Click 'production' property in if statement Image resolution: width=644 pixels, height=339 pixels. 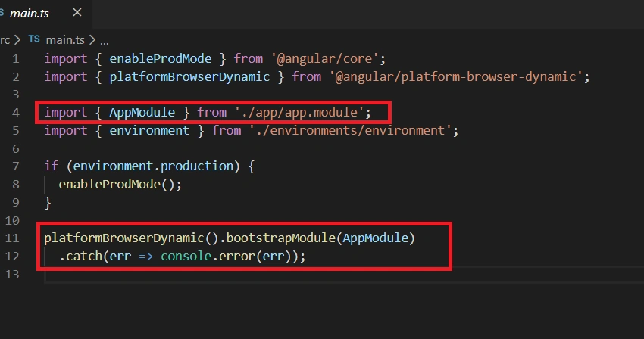(x=197, y=166)
